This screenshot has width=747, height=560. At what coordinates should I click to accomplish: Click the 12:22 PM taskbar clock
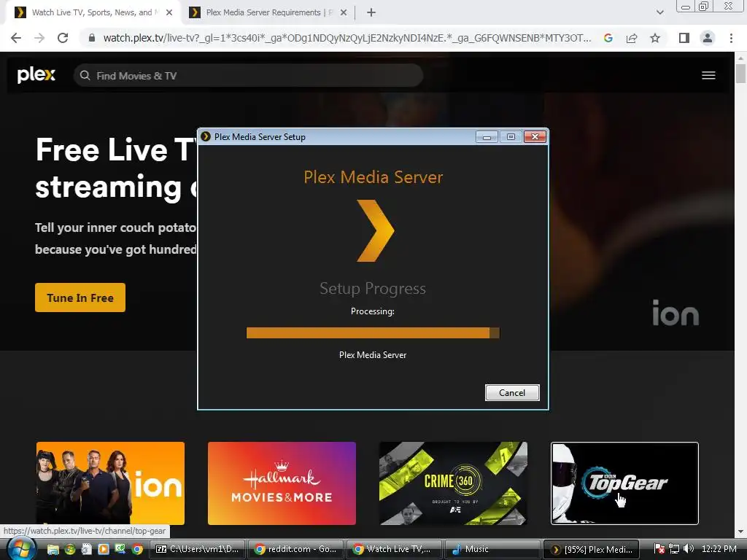click(719, 548)
